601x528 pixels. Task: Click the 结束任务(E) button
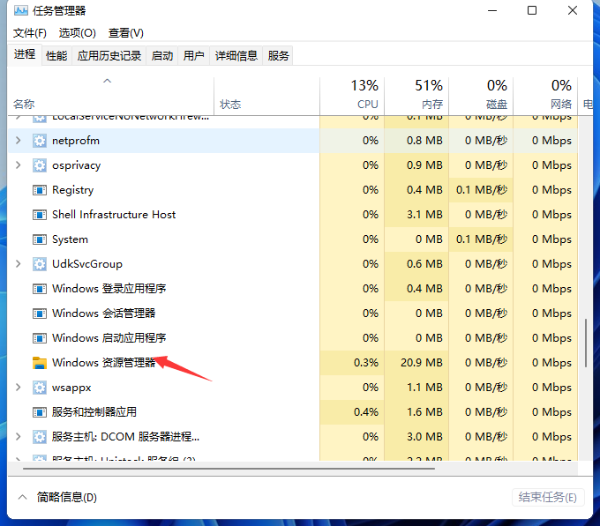[x=545, y=497]
